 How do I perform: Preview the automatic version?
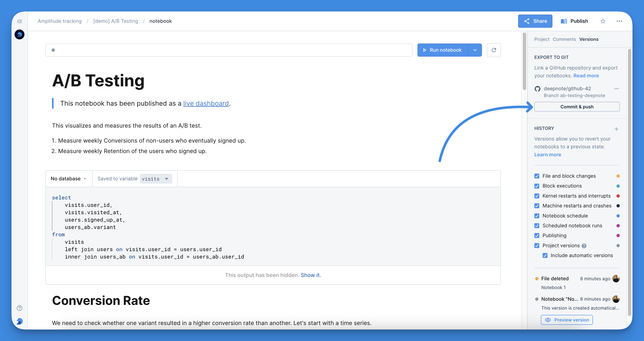coord(567,320)
